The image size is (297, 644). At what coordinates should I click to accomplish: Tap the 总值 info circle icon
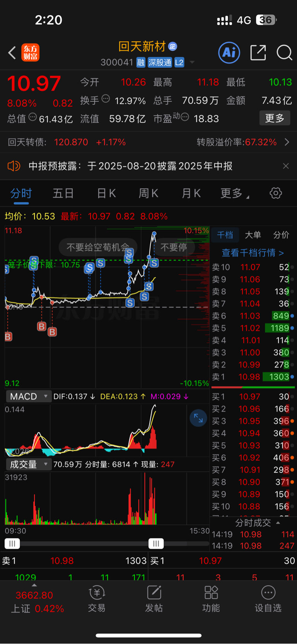(x=32, y=117)
